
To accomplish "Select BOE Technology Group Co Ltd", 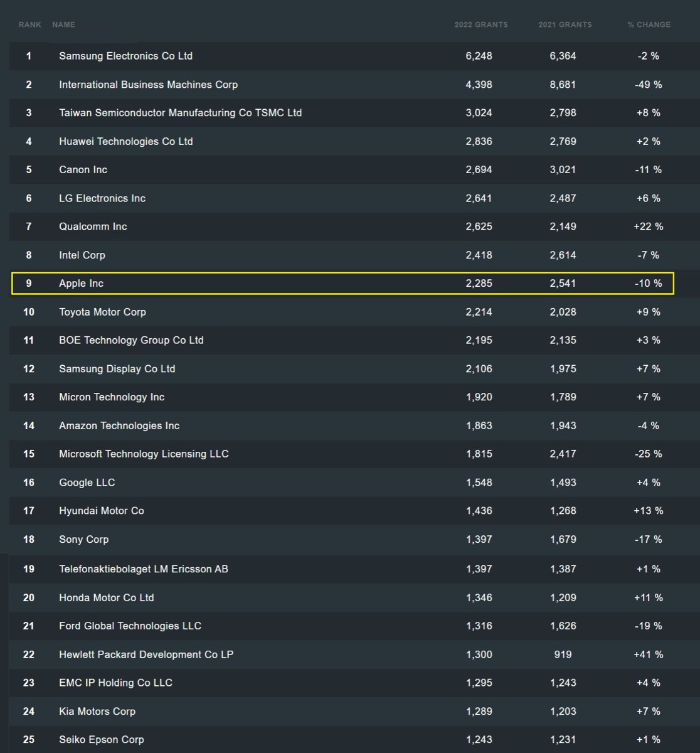I will 131,340.
